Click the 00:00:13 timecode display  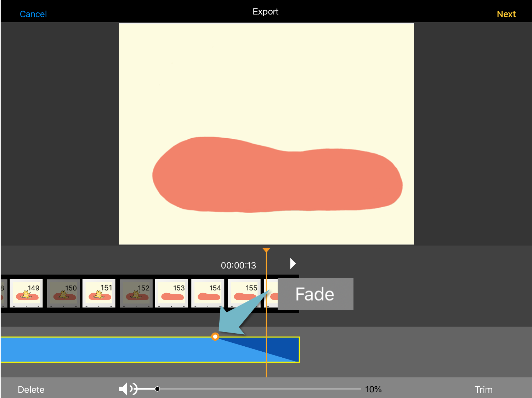pos(238,265)
